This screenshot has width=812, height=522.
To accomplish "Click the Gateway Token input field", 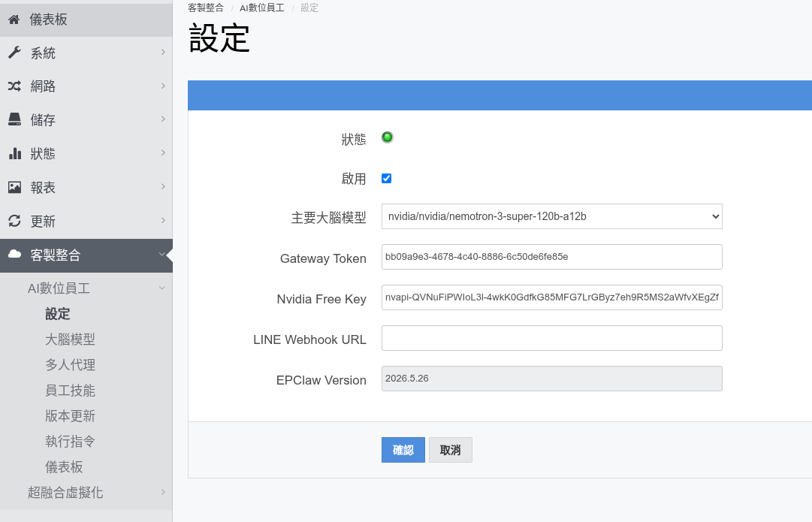I will pyautogui.click(x=552, y=257).
